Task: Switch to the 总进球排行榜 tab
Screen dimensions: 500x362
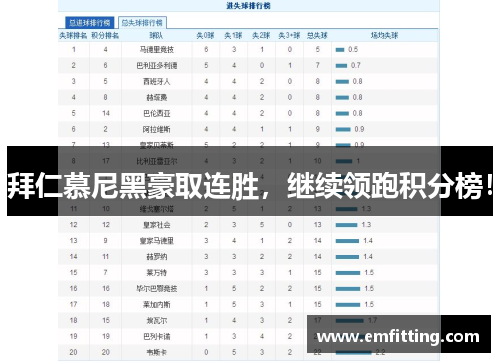Action: tap(90, 23)
